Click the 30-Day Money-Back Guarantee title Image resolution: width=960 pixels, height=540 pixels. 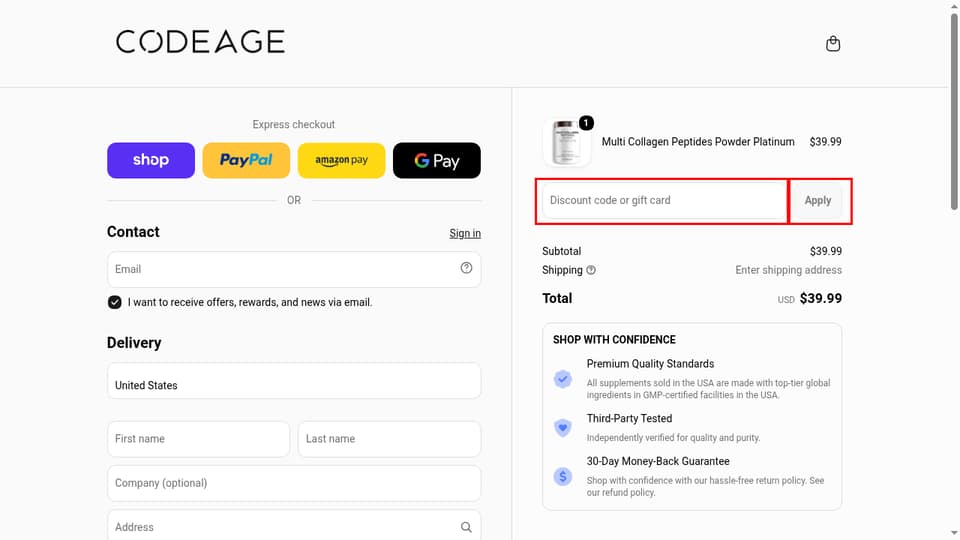click(x=658, y=462)
